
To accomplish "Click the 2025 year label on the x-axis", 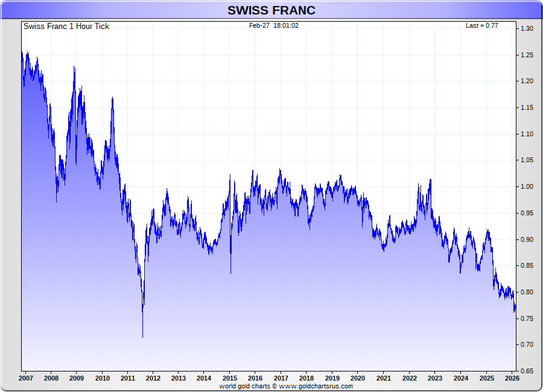I will [486, 378].
